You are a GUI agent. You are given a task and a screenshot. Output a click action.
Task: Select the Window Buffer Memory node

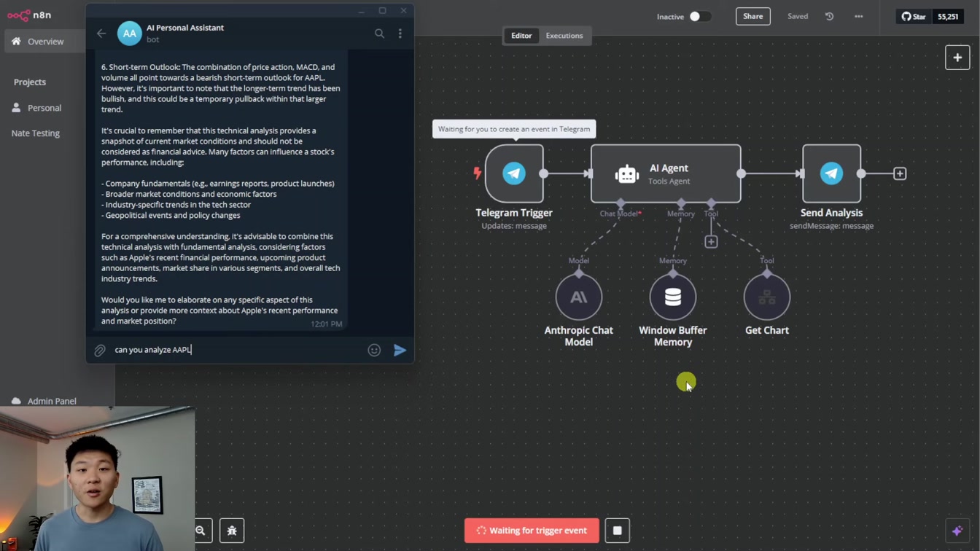coord(673,297)
